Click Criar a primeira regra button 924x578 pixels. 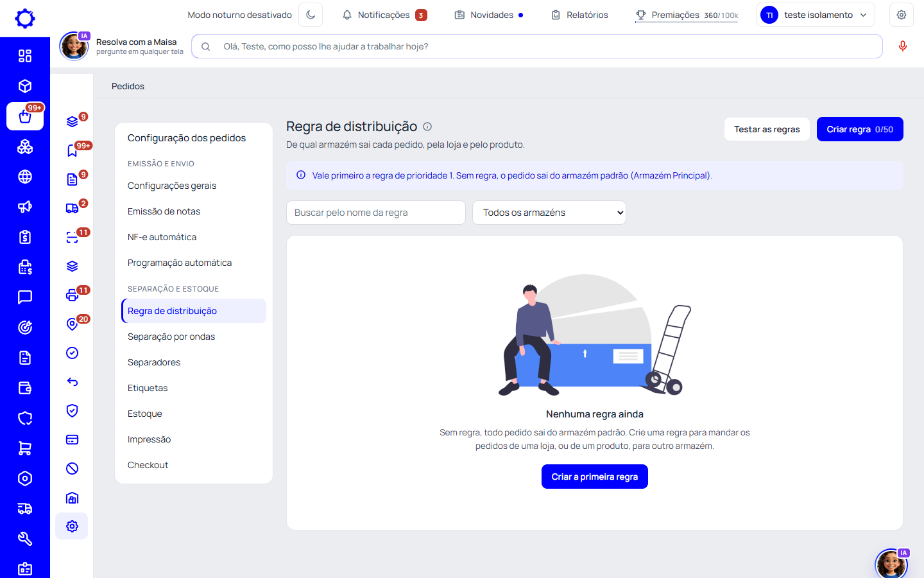tap(595, 477)
